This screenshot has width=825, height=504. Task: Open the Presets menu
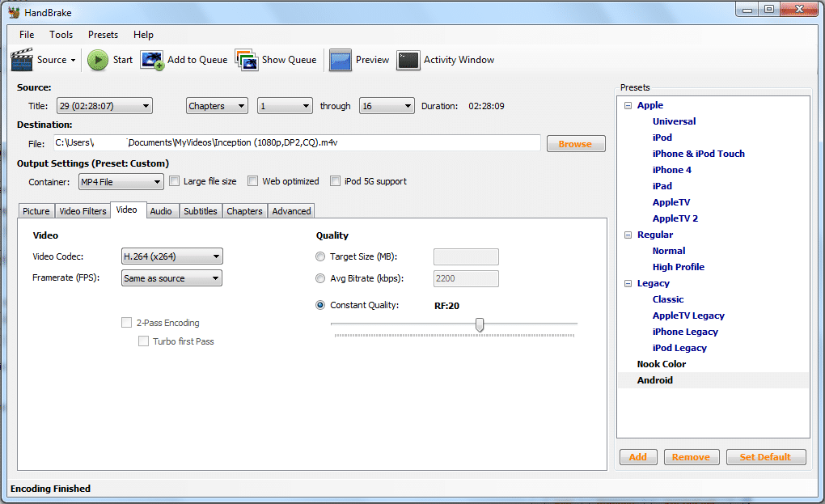pyautogui.click(x=104, y=35)
